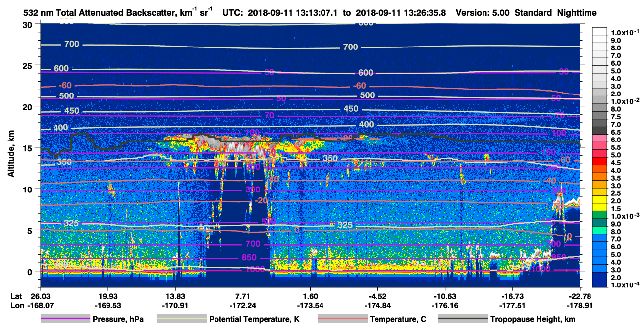The height and width of the screenshot is (330, 644).
Task: Click colorbar label '1.0x10-1' at top
Action: coord(624,33)
